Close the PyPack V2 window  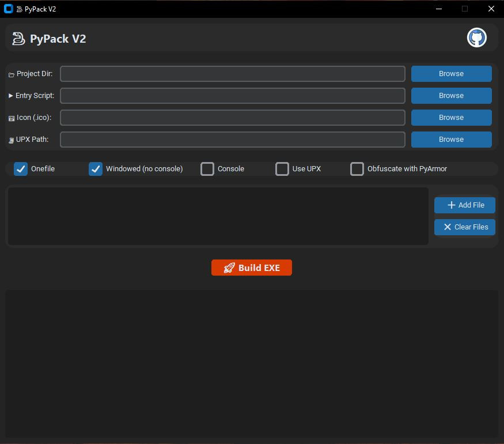click(x=491, y=9)
